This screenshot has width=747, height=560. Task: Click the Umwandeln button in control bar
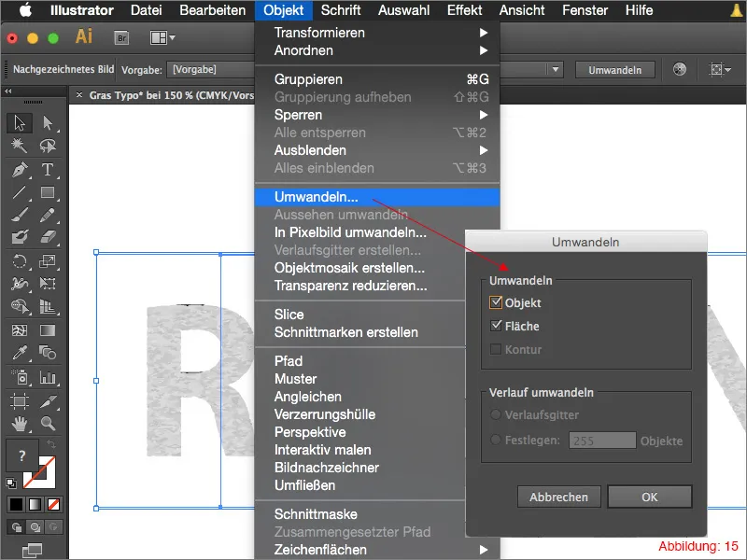coord(615,69)
